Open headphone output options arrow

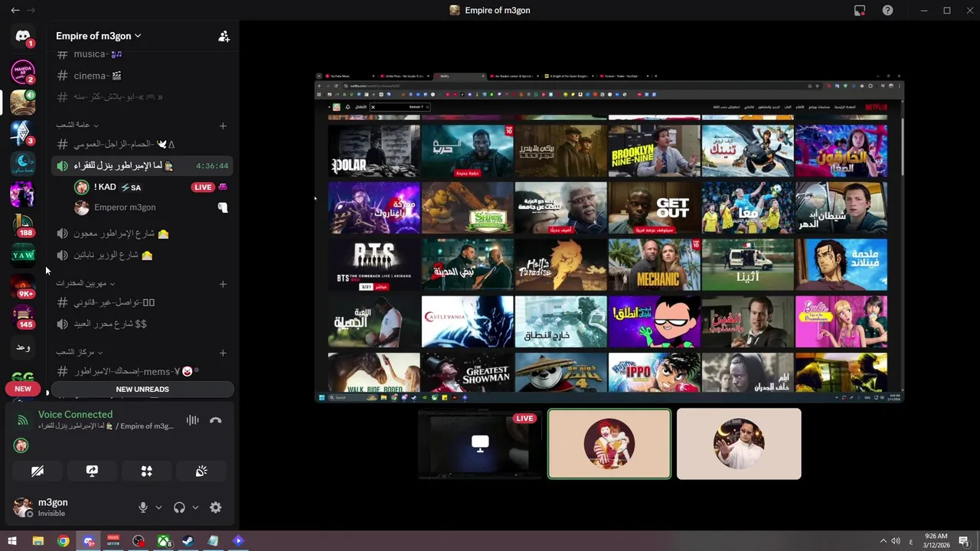(195, 507)
